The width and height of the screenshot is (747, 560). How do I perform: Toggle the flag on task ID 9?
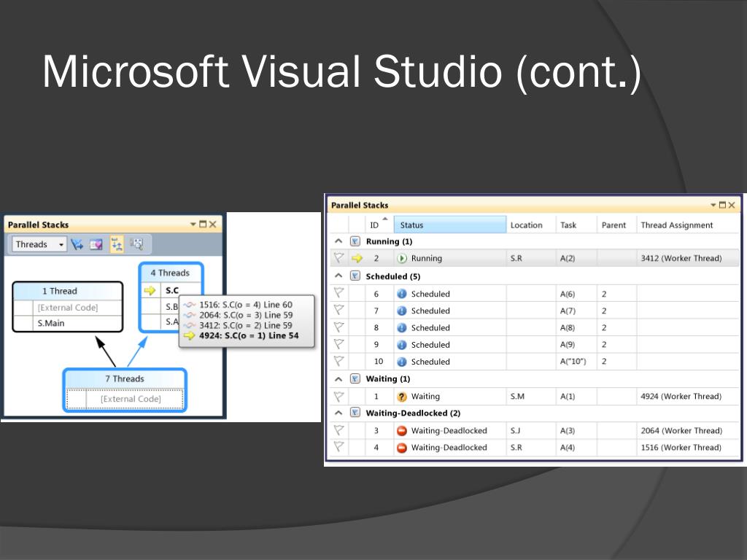click(338, 344)
